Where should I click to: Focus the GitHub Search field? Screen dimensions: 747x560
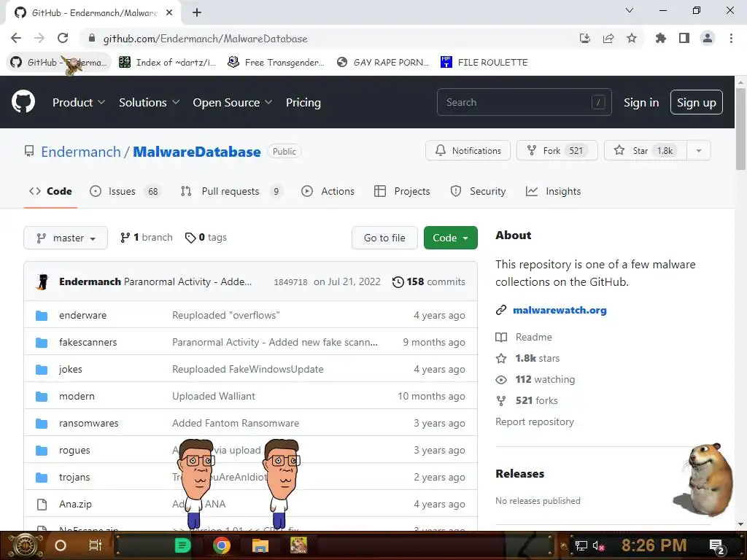pos(524,102)
